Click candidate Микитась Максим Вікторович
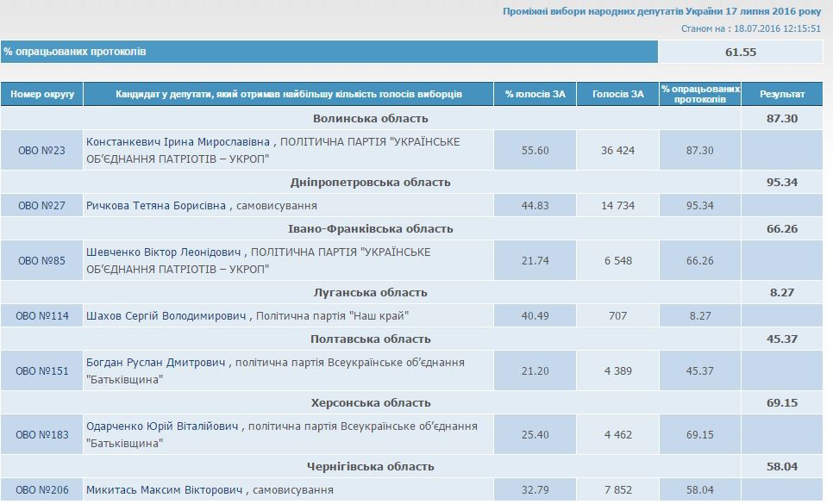 (x=165, y=490)
